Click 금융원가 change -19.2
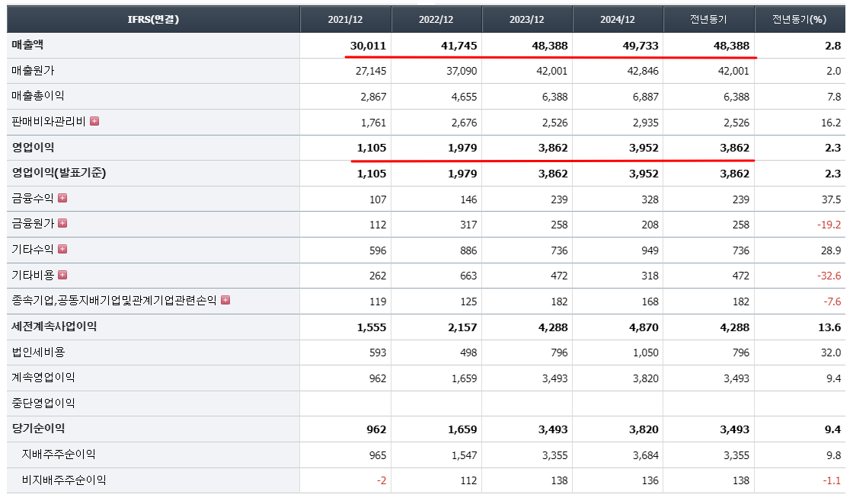This screenshot has width=853, height=504. pyautogui.click(x=829, y=225)
